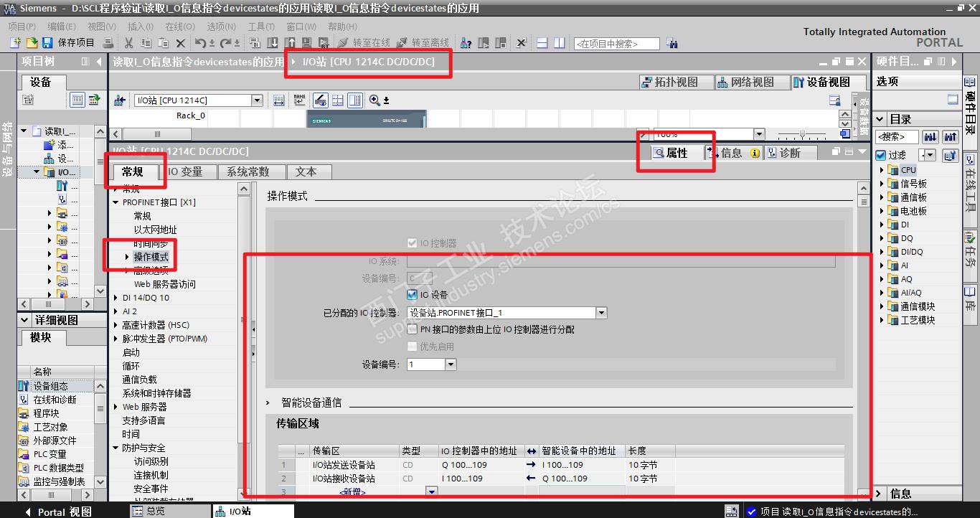Screen dimensions: 980x518
Task: Open the 已分配的IO控制器 dropdown
Action: pyautogui.click(x=601, y=313)
